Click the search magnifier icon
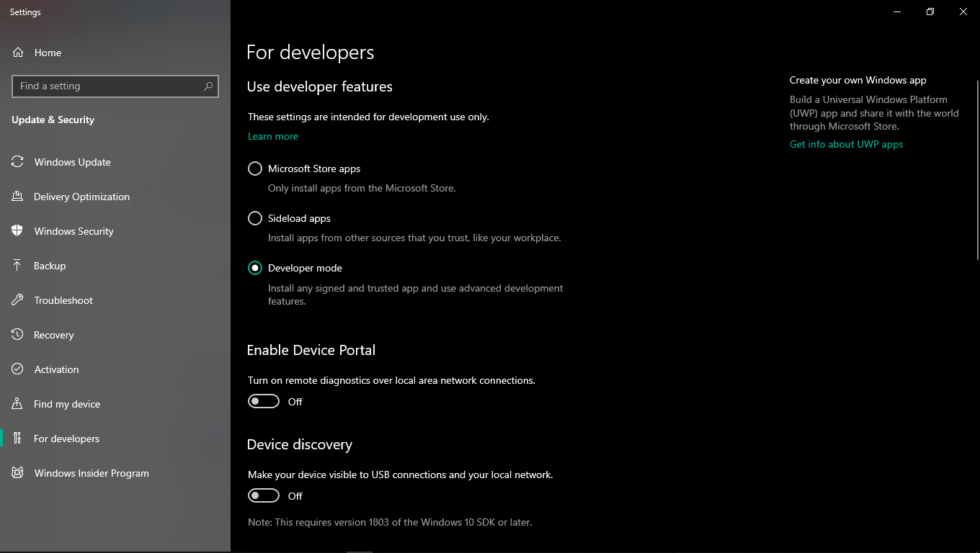 208,86
